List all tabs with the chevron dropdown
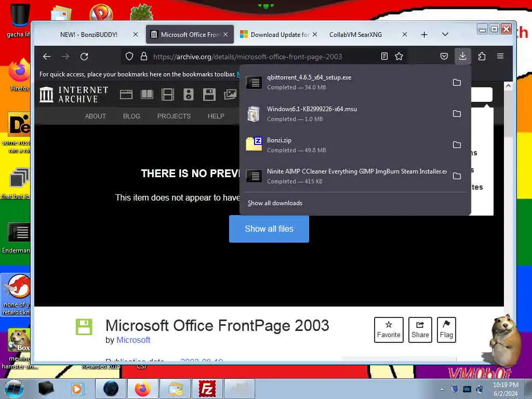The height and width of the screenshot is (399, 532). [x=445, y=34]
